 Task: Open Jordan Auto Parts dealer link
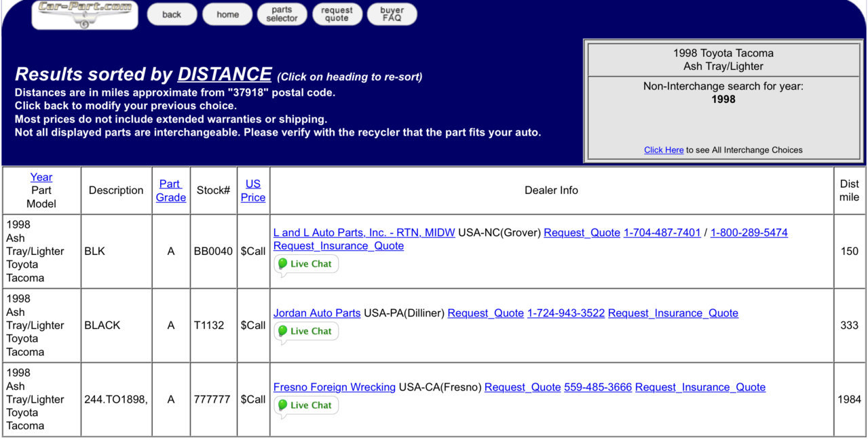coord(317,313)
